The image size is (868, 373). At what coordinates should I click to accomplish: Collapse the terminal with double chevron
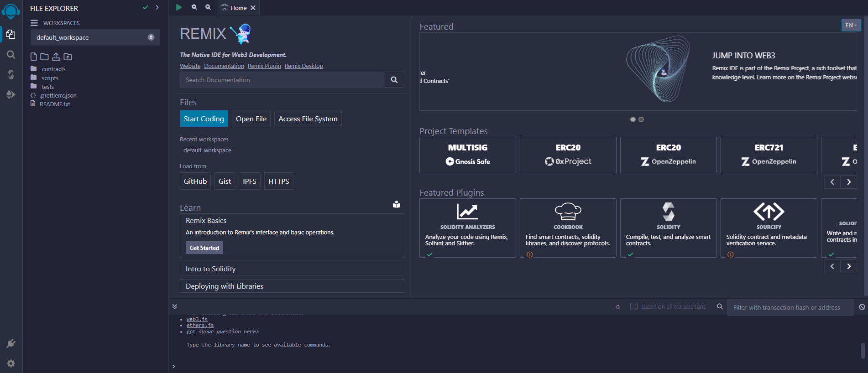174,306
